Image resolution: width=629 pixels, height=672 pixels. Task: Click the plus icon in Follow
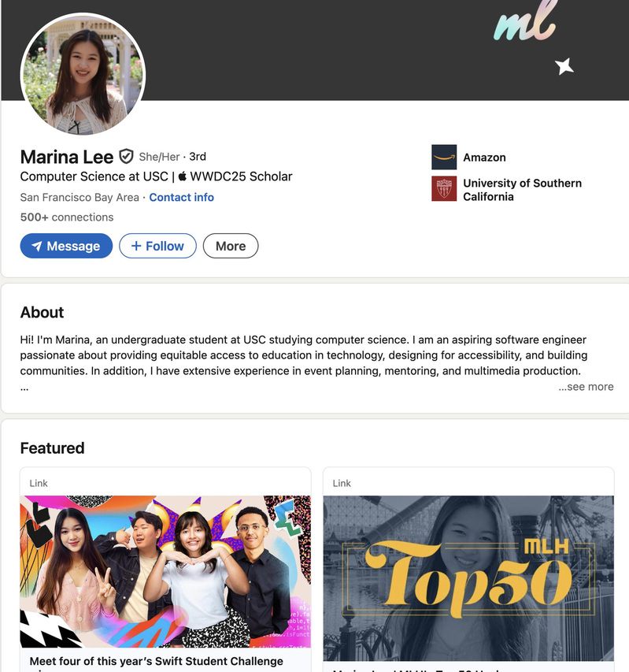coord(135,246)
